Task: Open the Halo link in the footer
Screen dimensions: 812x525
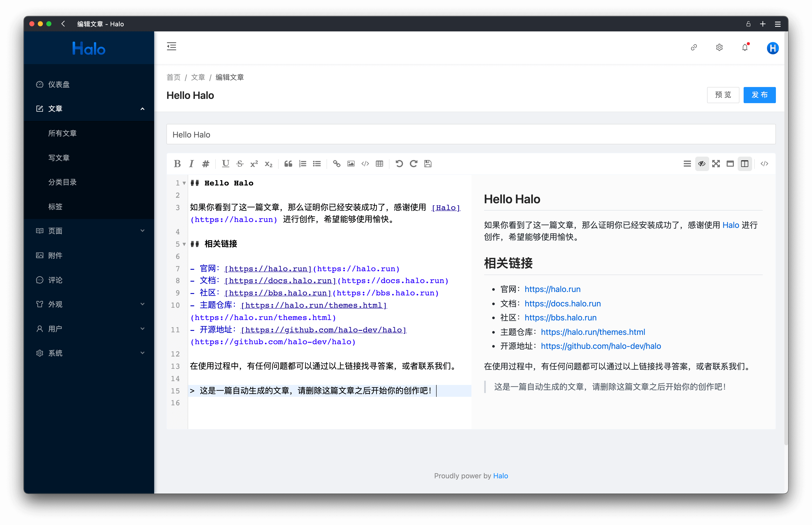Action: pyautogui.click(x=500, y=476)
